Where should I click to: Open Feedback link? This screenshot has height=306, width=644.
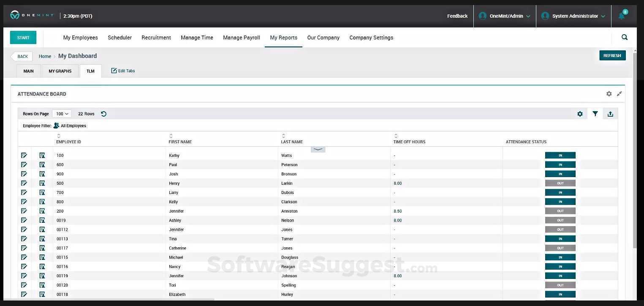[x=457, y=16]
